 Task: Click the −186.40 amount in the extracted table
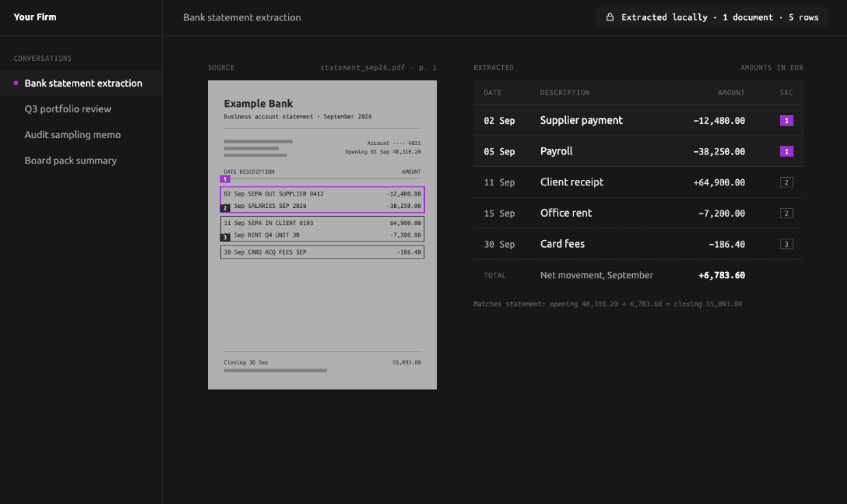click(x=727, y=244)
